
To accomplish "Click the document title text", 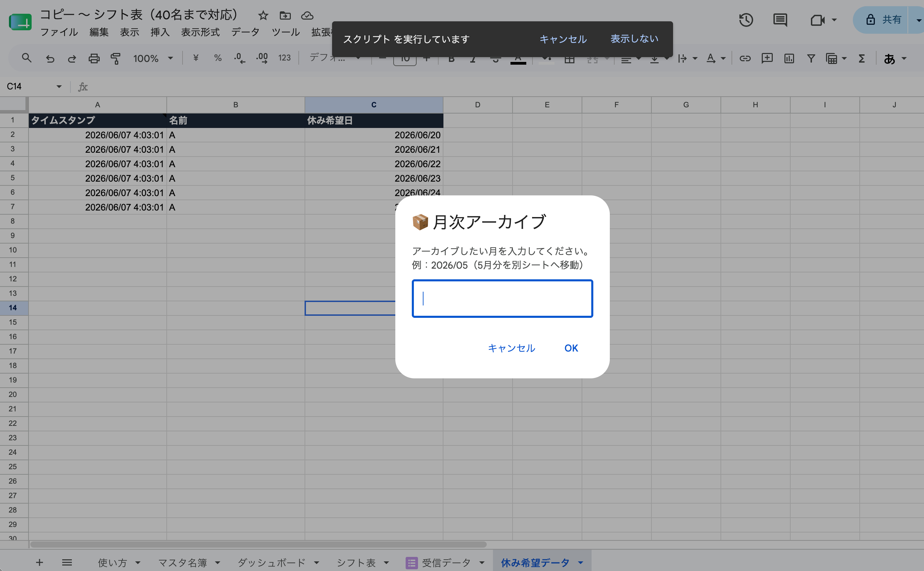I will [139, 15].
